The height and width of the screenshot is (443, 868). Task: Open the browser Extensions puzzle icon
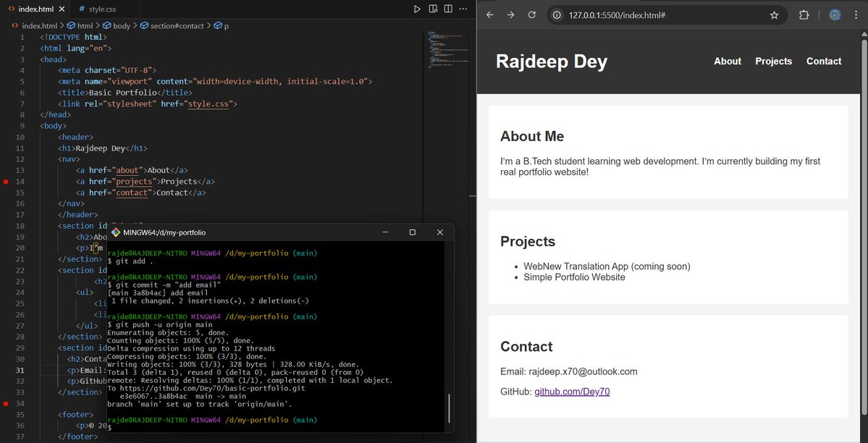point(804,15)
